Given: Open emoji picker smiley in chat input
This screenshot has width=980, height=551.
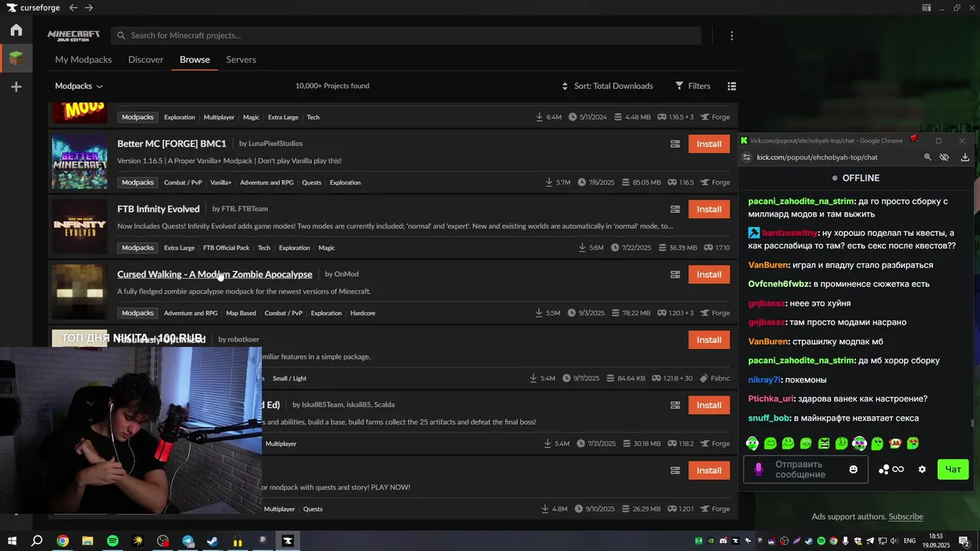Looking at the screenshot, I should [854, 469].
